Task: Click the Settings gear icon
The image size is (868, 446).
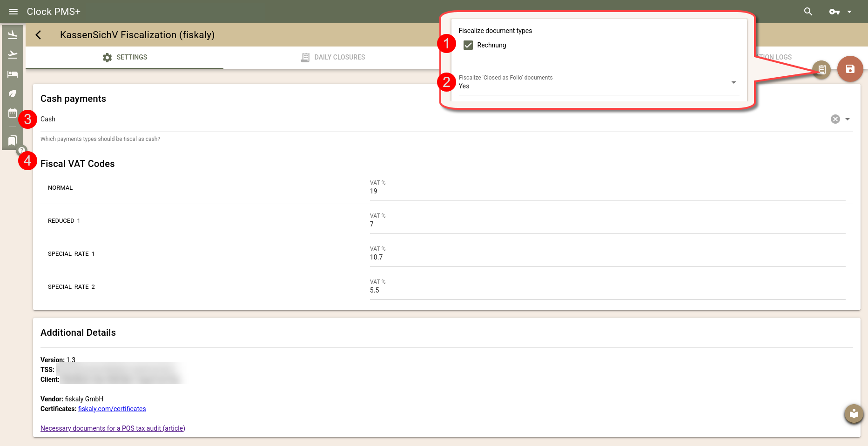Action: point(108,57)
